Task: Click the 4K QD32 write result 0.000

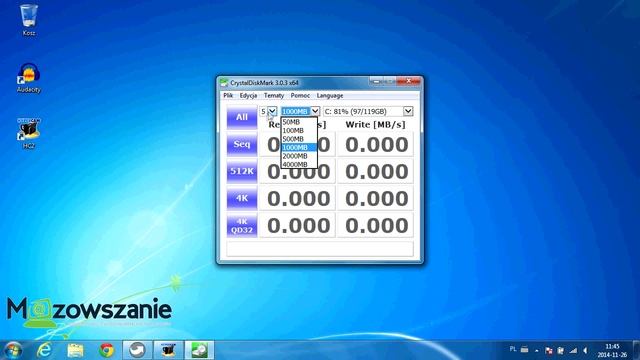Action: pos(376,225)
